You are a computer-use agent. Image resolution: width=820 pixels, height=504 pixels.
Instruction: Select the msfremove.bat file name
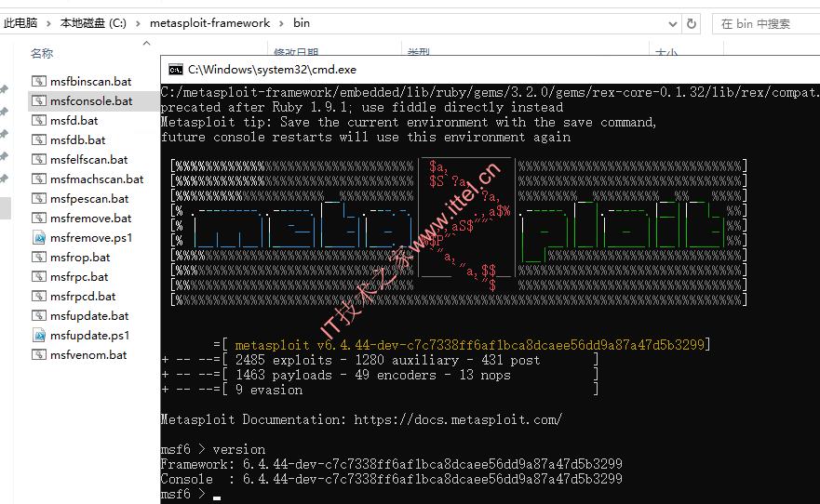[91, 219]
